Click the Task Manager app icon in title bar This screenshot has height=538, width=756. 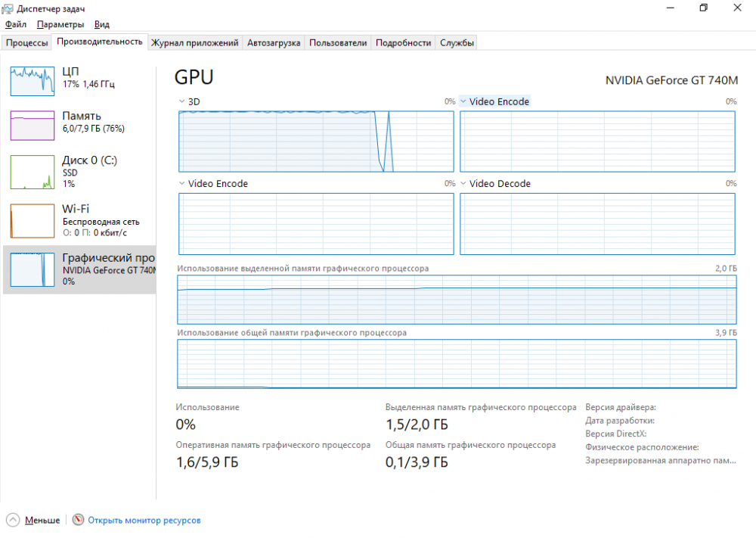(9, 8)
